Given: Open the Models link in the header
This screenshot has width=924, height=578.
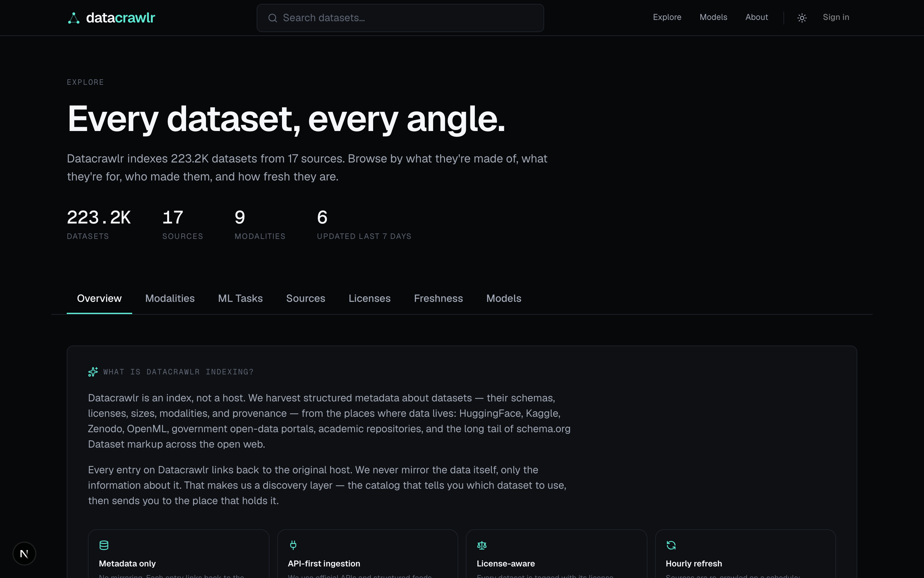Looking at the screenshot, I should pos(713,17).
